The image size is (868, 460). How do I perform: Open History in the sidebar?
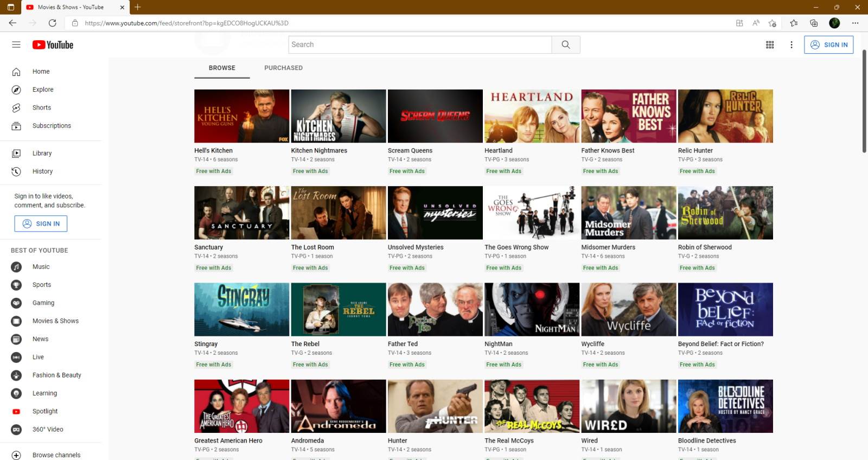(x=42, y=171)
